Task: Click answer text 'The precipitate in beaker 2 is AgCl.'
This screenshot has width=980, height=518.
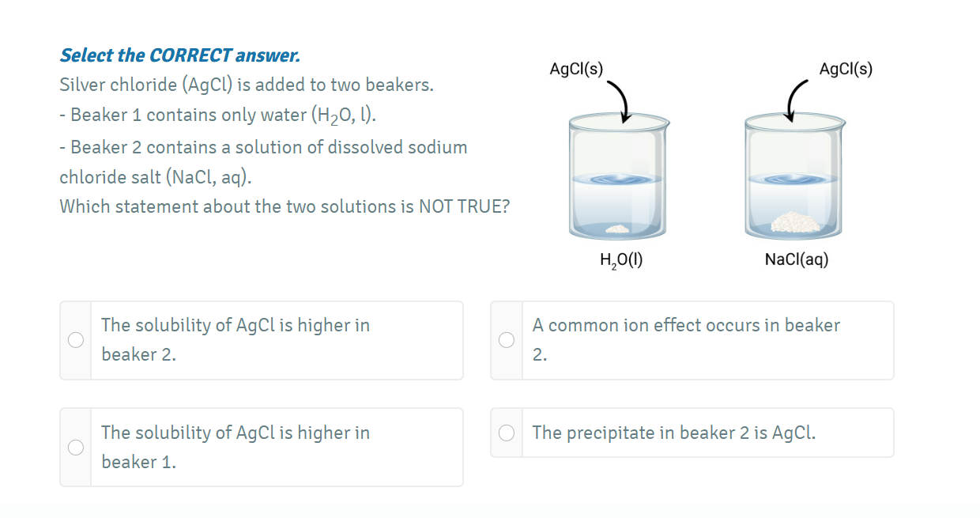Action: (x=674, y=433)
